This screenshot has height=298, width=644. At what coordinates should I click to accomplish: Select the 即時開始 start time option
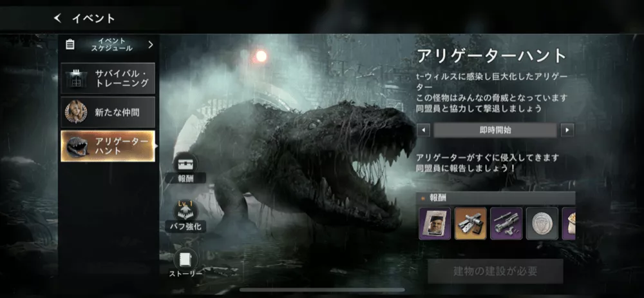pyautogui.click(x=495, y=130)
